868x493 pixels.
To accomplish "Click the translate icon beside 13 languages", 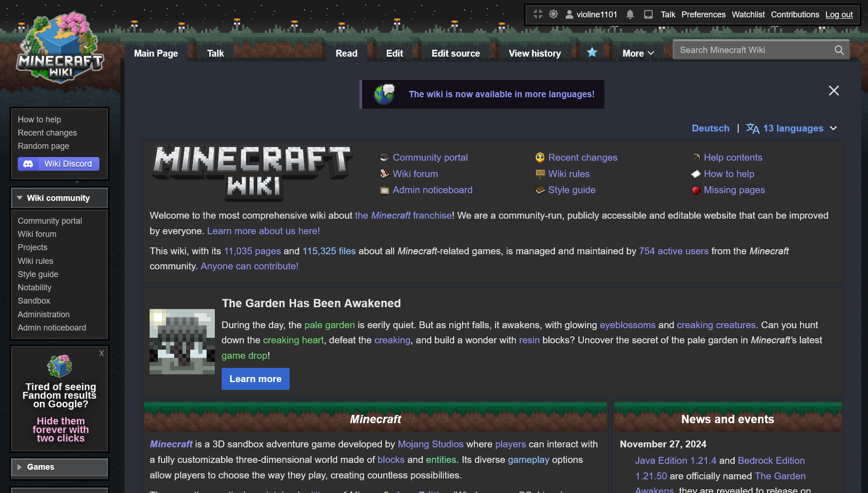I will (753, 128).
